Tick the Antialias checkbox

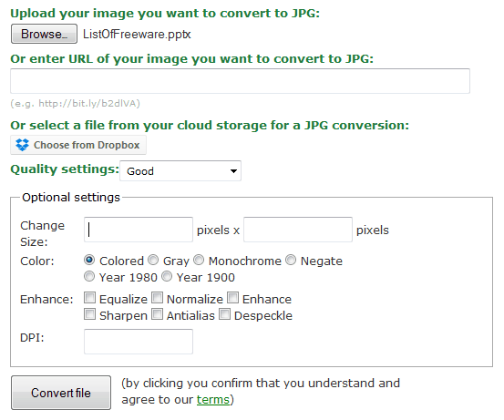(x=157, y=314)
